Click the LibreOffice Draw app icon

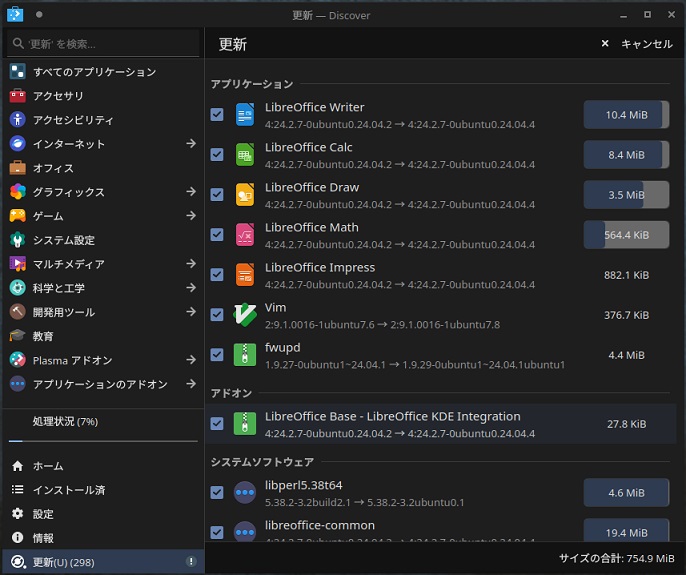pos(245,195)
